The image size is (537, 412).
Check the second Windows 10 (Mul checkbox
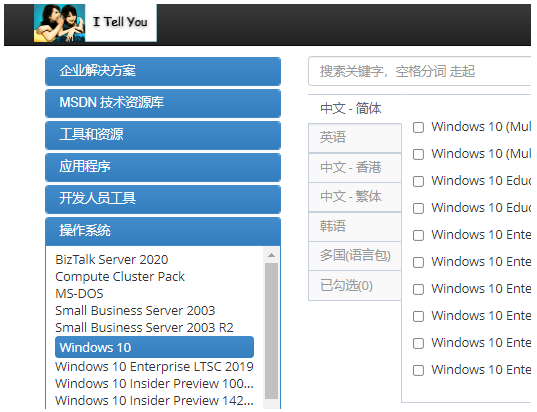coord(418,154)
